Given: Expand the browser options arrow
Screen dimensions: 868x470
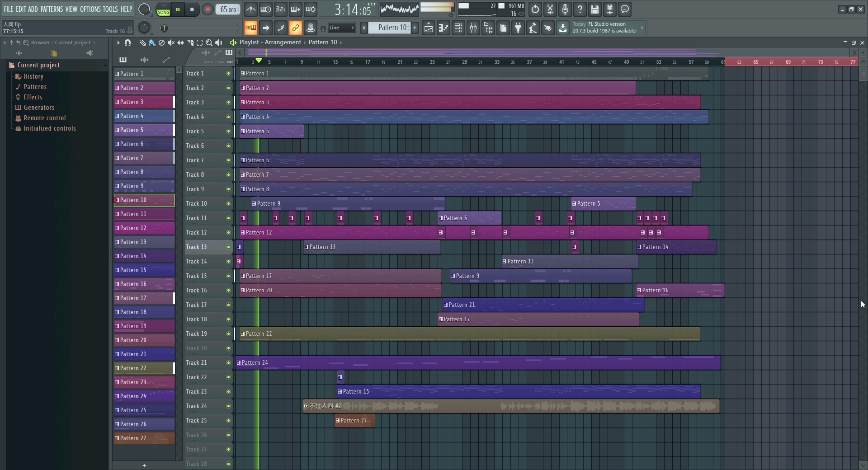Looking at the screenshot, I should [5, 42].
